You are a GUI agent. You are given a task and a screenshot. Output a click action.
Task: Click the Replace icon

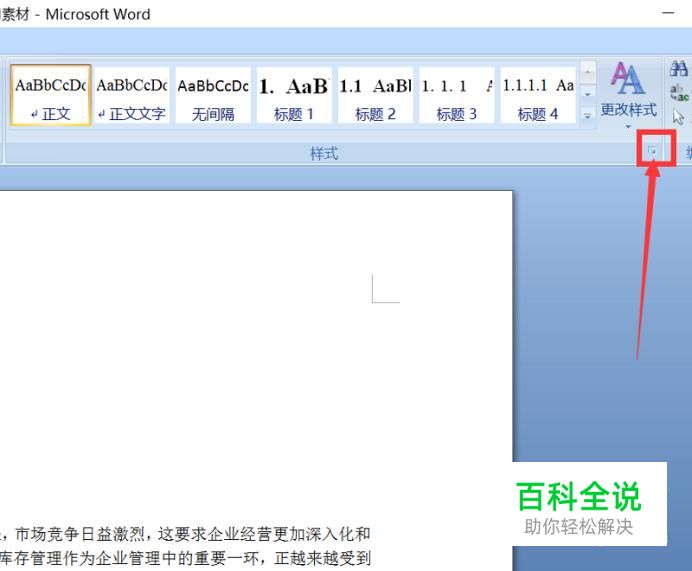pos(679,93)
